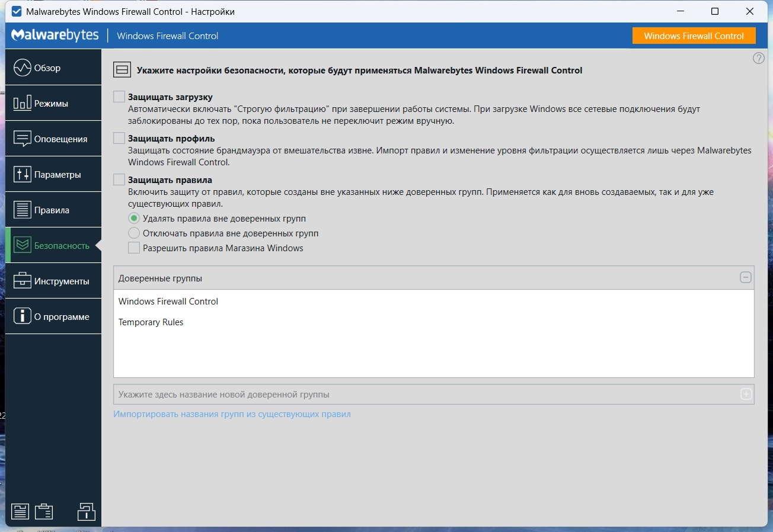The width and height of the screenshot is (773, 532).
Task: Click the plus icon to add group
Action: [x=746, y=395]
